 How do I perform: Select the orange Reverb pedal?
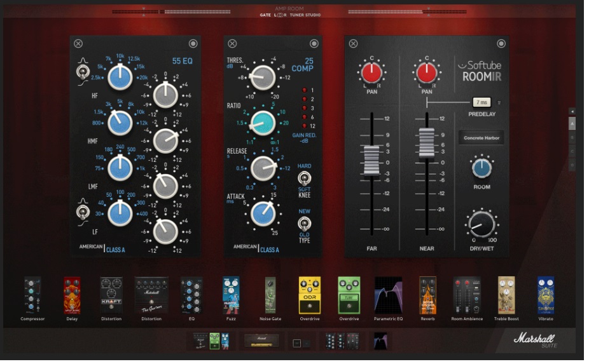(428, 295)
